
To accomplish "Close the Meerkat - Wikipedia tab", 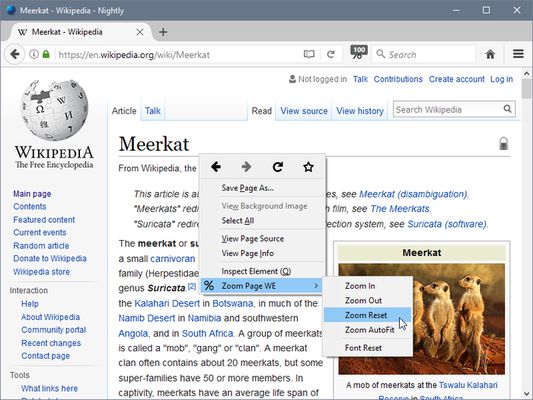I will tap(140, 32).
